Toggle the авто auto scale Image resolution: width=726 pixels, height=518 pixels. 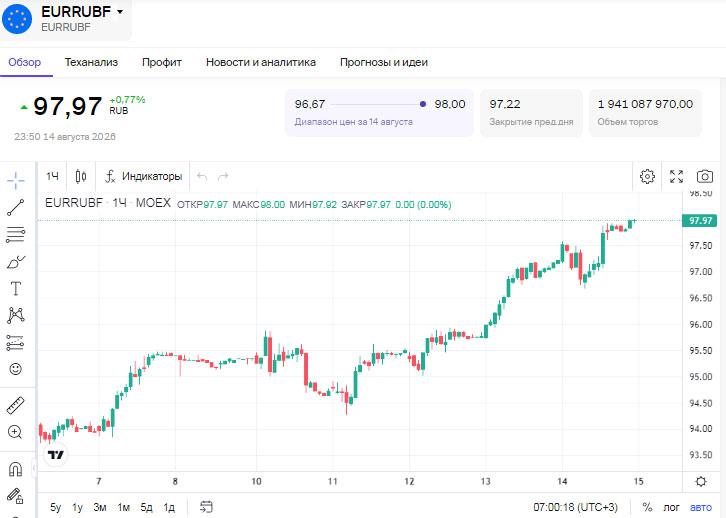click(x=701, y=507)
